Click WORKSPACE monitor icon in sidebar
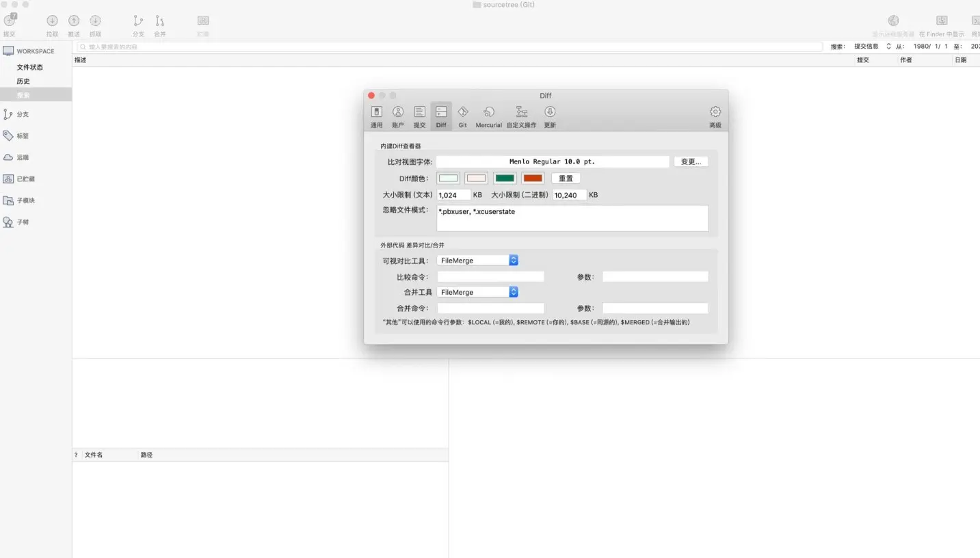 click(x=8, y=51)
